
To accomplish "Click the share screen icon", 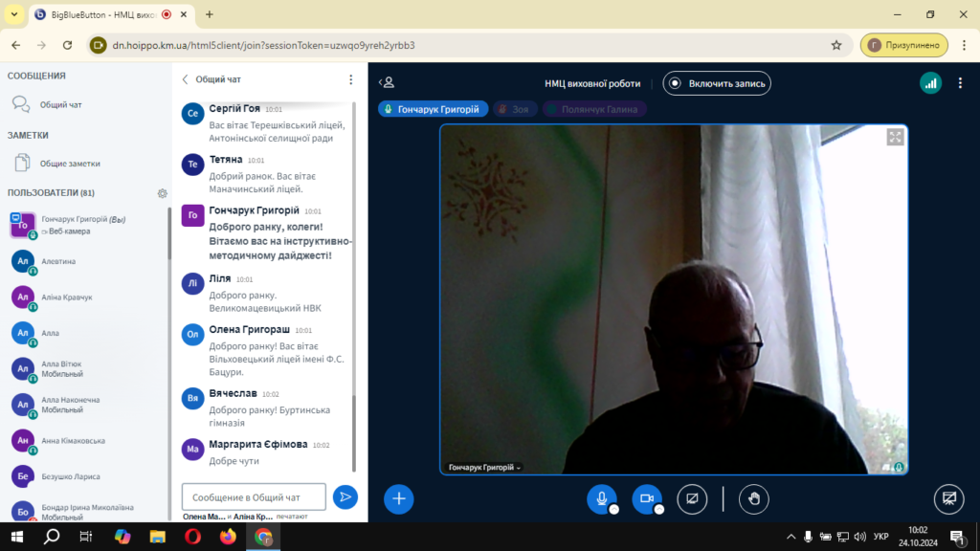I will [x=692, y=498].
